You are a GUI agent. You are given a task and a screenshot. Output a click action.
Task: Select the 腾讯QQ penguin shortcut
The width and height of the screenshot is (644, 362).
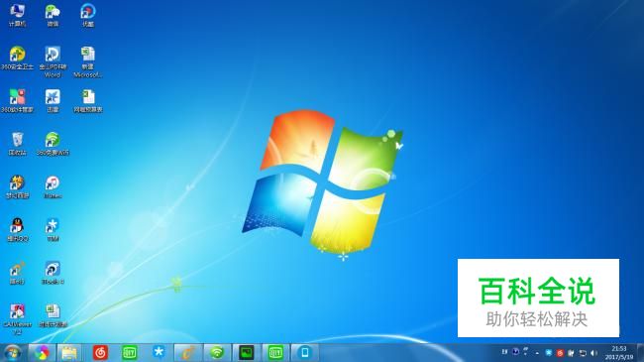17,230
